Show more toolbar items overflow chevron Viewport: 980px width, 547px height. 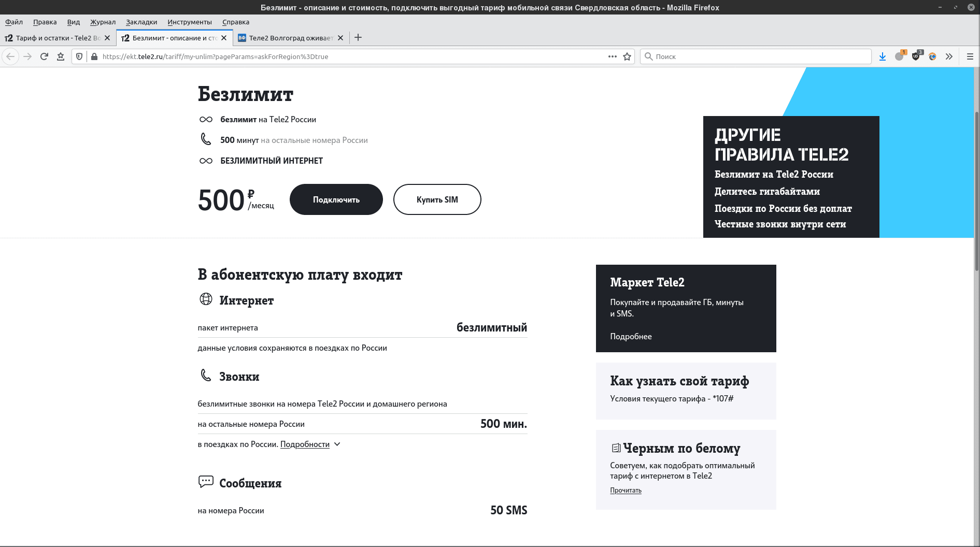click(x=949, y=56)
